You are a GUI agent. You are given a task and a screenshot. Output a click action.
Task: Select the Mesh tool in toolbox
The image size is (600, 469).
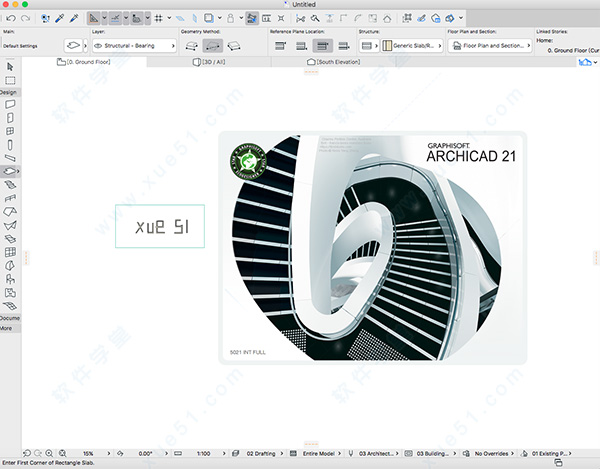pyautogui.click(x=10, y=306)
